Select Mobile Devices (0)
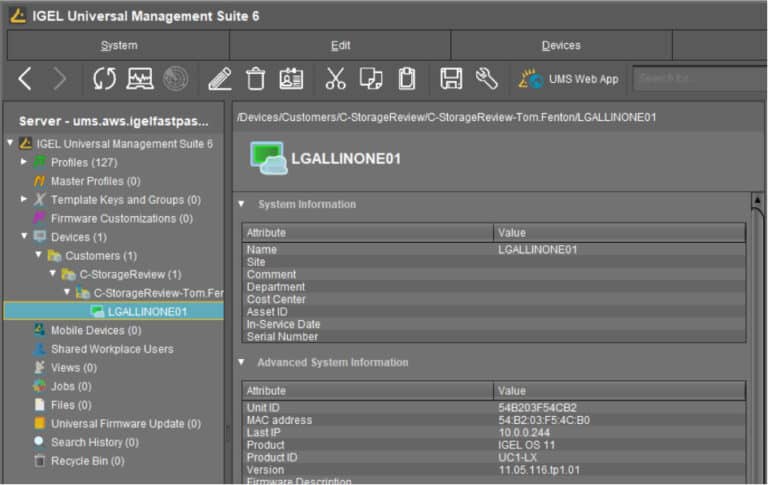This screenshot has width=768, height=485. [x=96, y=330]
